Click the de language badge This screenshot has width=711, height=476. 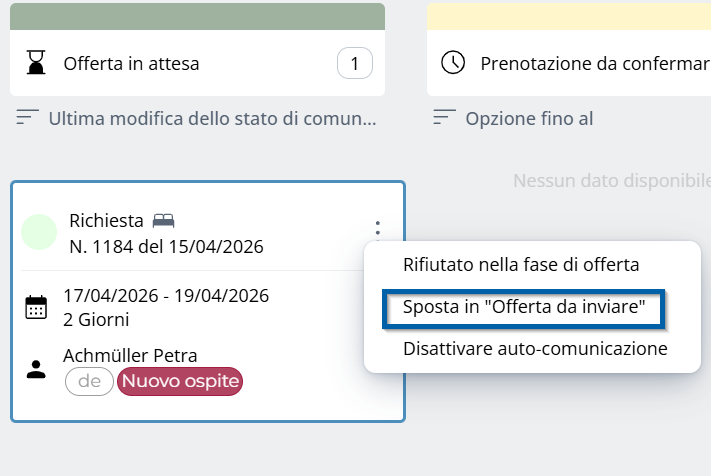pos(89,381)
